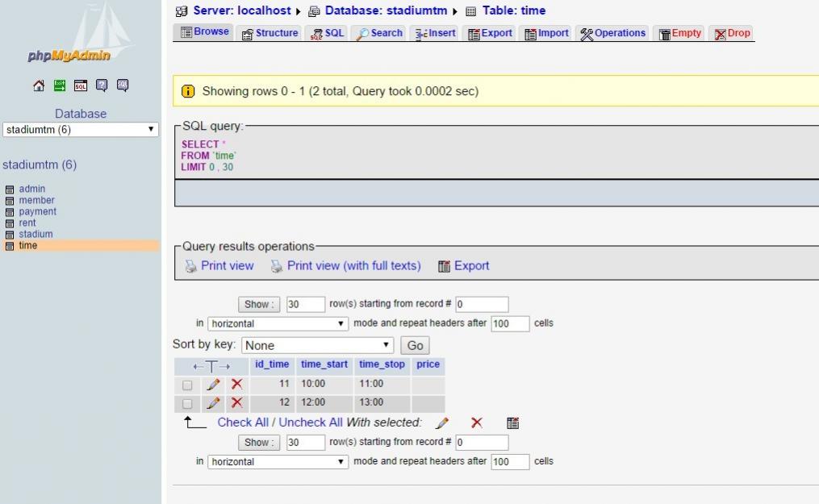
Task: Open the upper horizontal mode dropdown
Action: pos(278,323)
